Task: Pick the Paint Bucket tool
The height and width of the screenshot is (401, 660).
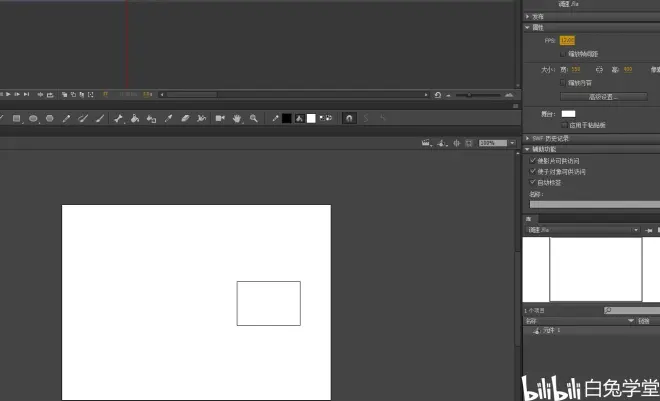Action: click(134, 118)
